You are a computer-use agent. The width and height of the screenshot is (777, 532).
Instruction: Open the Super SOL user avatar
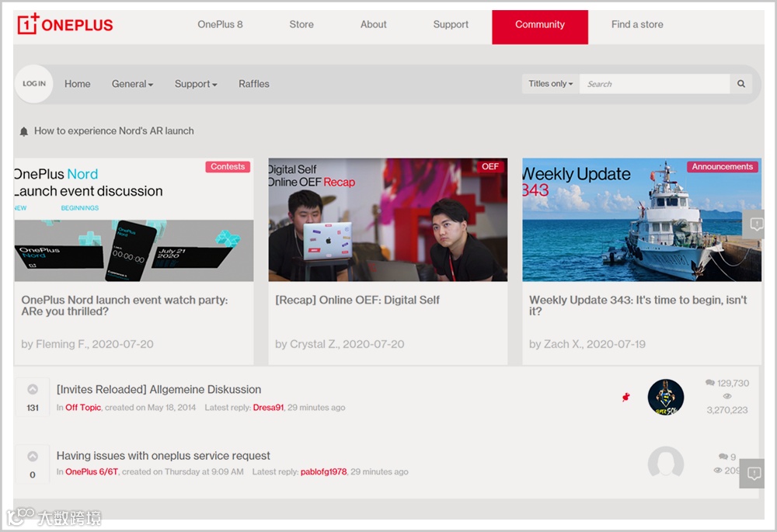pyautogui.click(x=666, y=398)
